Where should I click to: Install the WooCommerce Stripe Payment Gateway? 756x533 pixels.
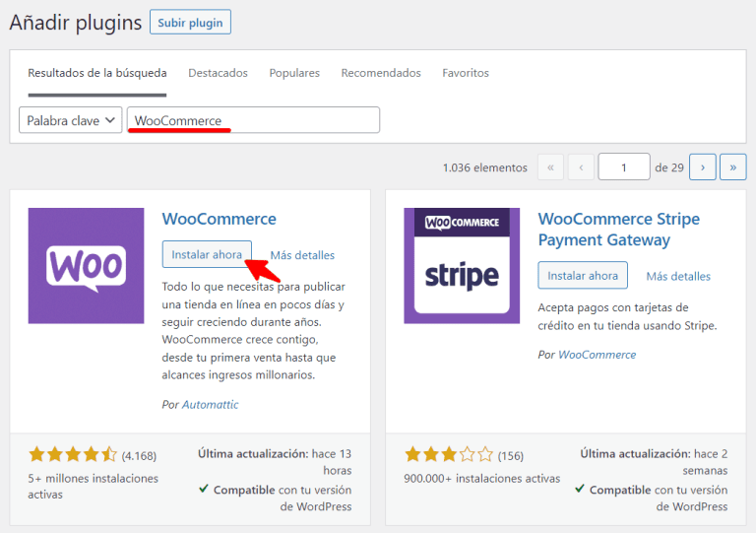click(583, 276)
